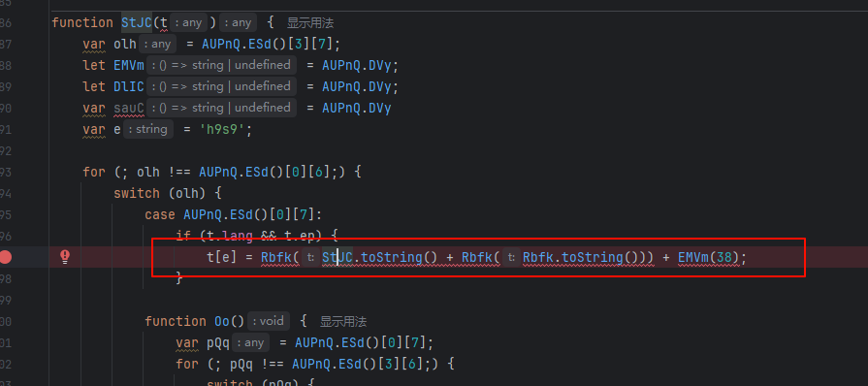Click 'switch (olh)' statement
This screenshot has width=868, height=386.
(x=167, y=194)
